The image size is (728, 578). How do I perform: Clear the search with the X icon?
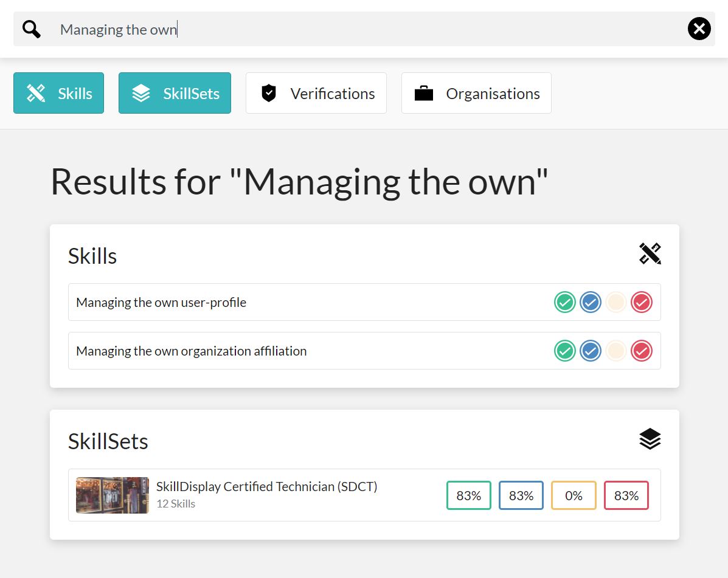point(699,29)
